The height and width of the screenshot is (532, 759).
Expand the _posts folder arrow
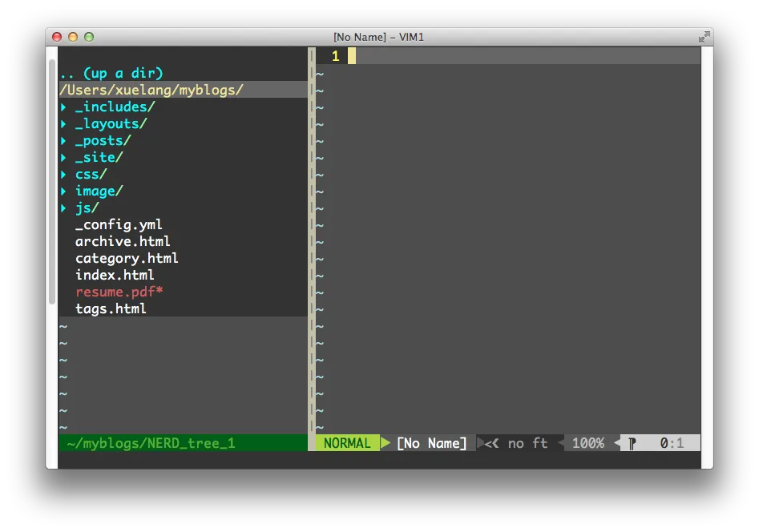tap(63, 140)
